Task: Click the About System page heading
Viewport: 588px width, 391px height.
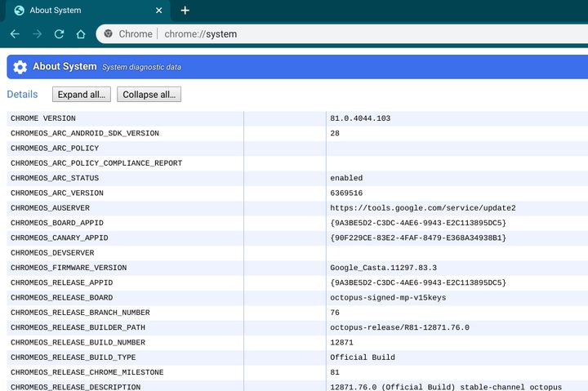Action: coord(65,66)
